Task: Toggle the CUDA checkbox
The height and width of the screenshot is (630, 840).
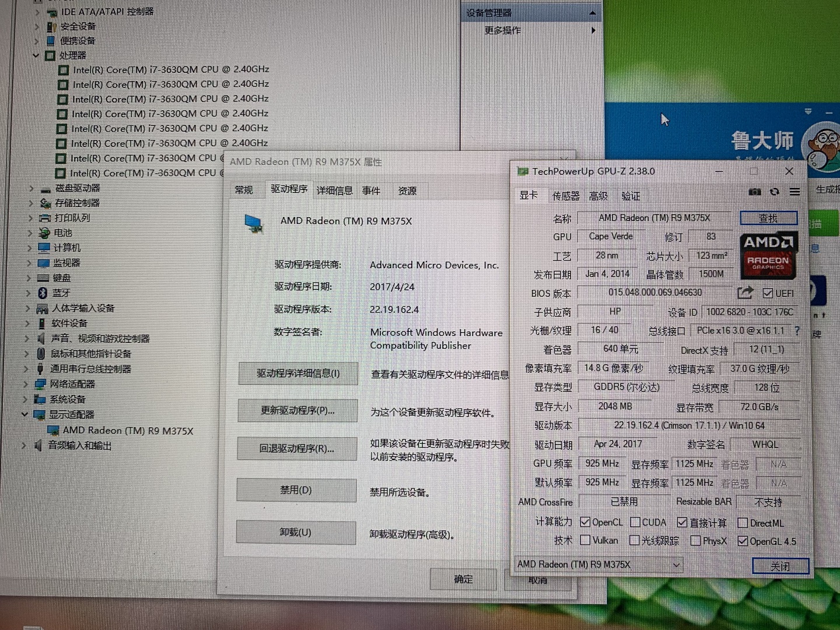Action: (635, 522)
